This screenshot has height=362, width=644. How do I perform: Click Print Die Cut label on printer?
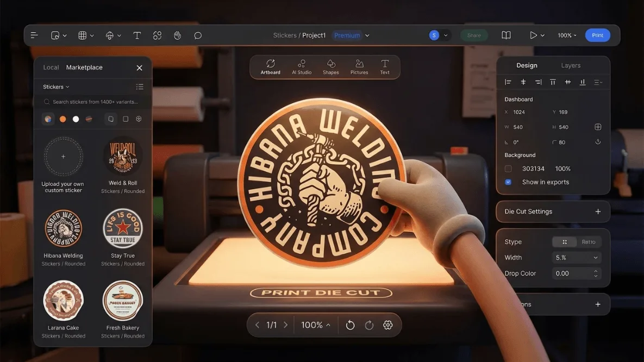coord(321,292)
